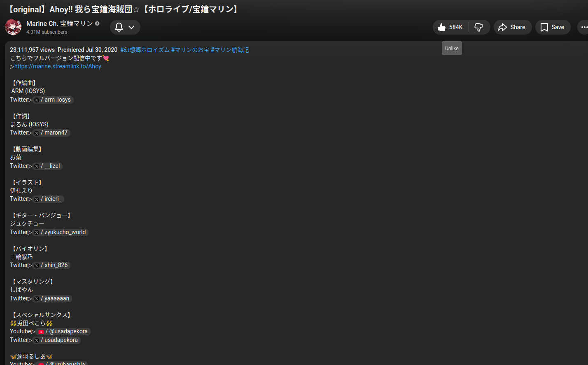588x365 pixels.
Task: Click the 兎田ぺこら name
Action: point(31,323)
